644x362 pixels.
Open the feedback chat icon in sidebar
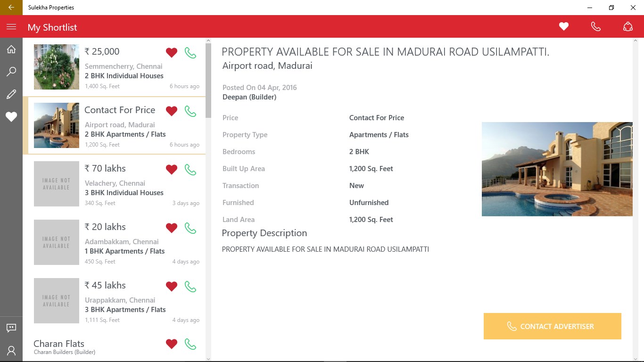click(11, 328)
